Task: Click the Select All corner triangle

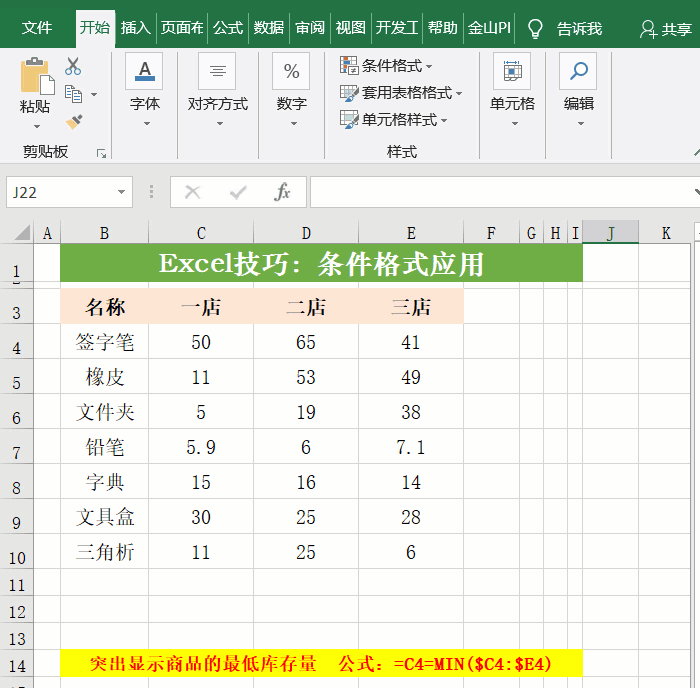Action: 22,232
